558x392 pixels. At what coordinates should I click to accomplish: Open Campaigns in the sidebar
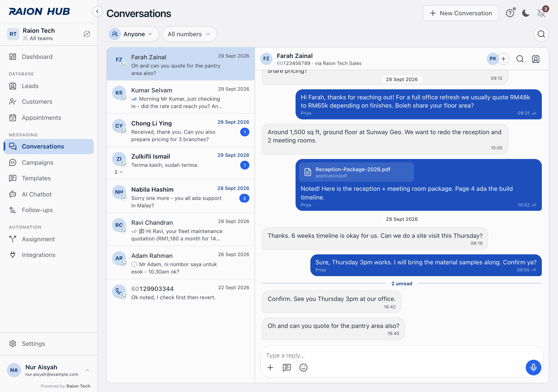(x=49, y=163)
